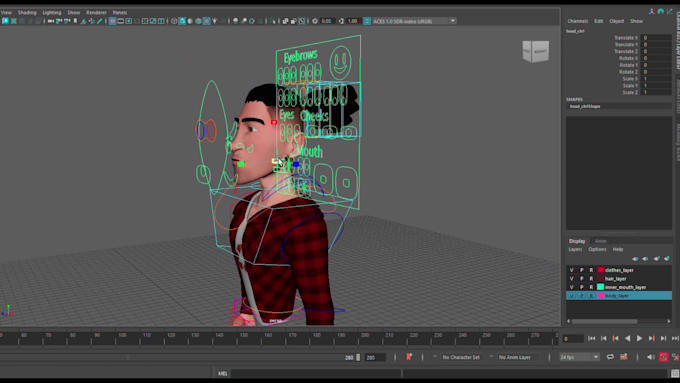
Task: Play animation backwards
Action: pos(627,338)
